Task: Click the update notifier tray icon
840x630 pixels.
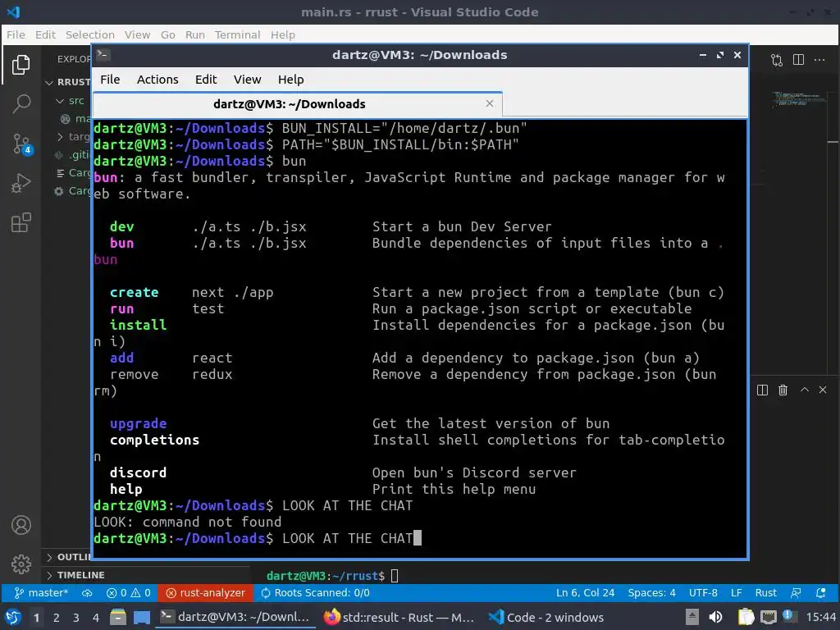Action: (788, 616)
